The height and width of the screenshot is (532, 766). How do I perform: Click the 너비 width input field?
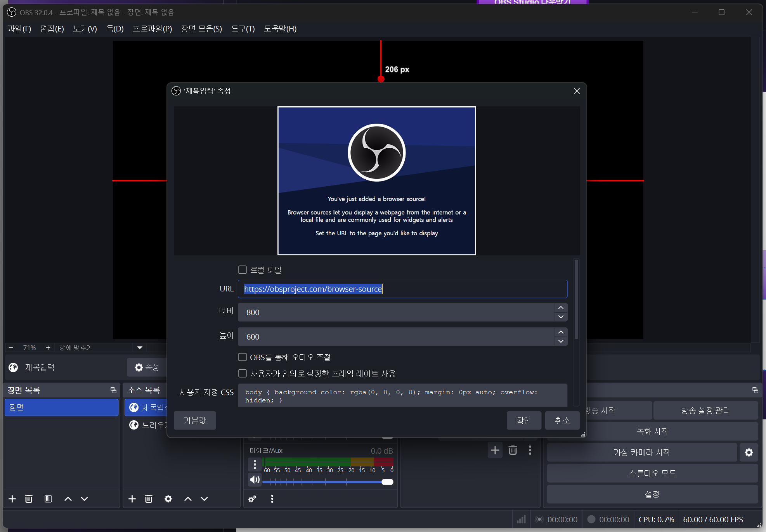(x=396, y=312)
